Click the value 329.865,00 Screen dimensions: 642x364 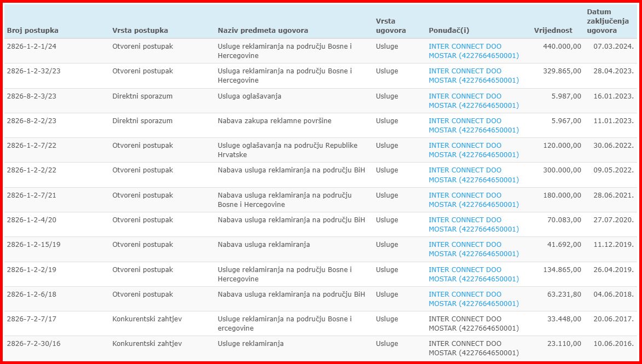[562, 71]
